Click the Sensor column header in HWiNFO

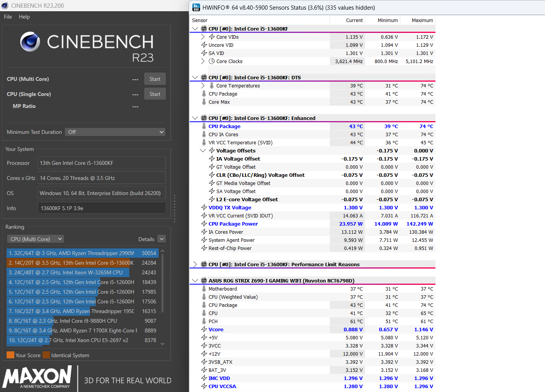[259, 20]
